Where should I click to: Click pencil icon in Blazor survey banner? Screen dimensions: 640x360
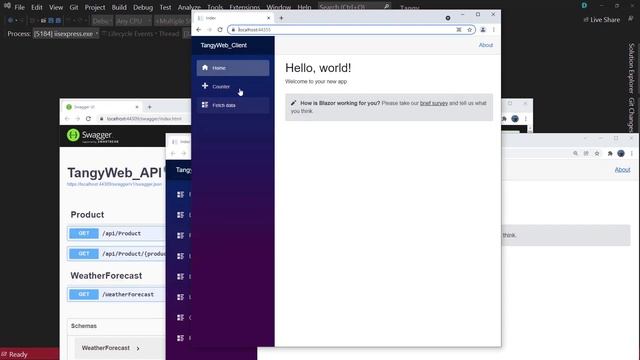(x=293, y=103)
